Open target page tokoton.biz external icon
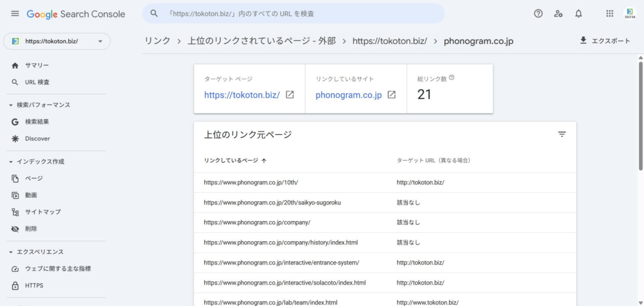644x306 pixels. click(289, 95)
